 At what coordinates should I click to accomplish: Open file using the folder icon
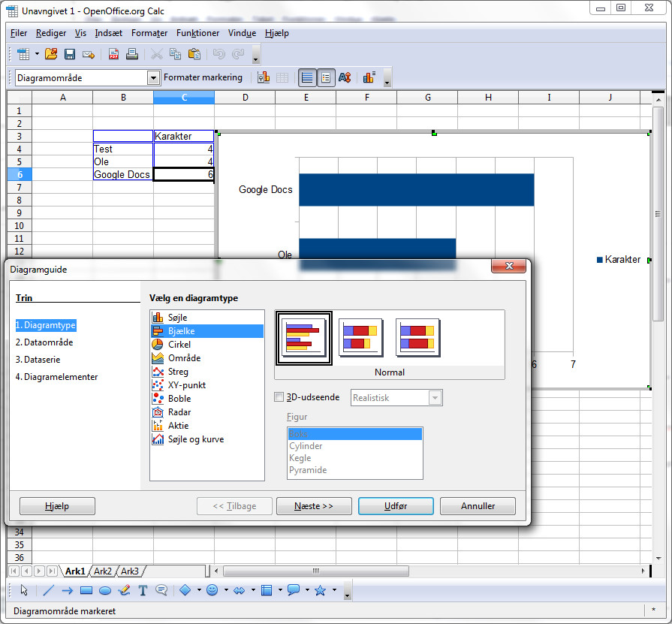point(51,54)
